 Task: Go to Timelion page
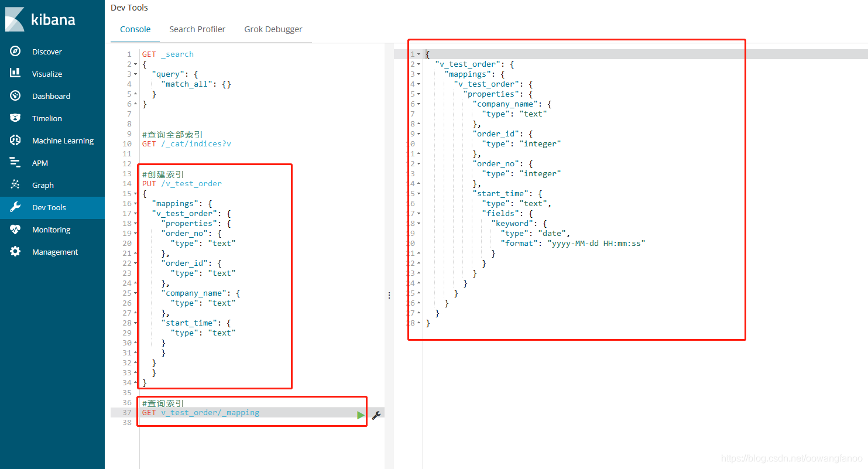(x=47, y=118)
